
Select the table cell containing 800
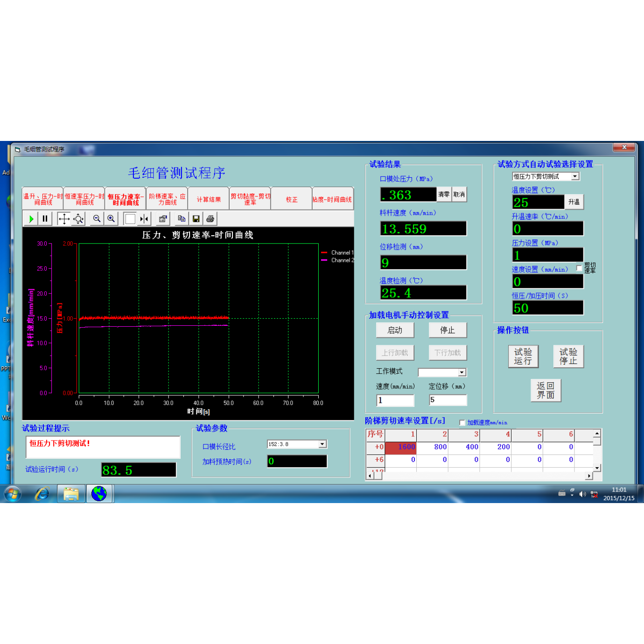pyautogui.click(x=433, y=447)
